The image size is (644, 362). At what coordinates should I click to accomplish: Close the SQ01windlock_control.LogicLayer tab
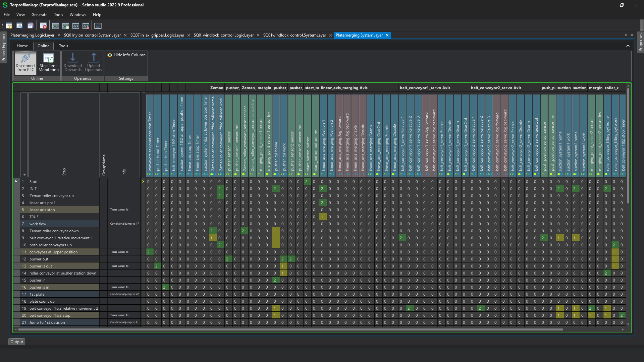(258, 35)
